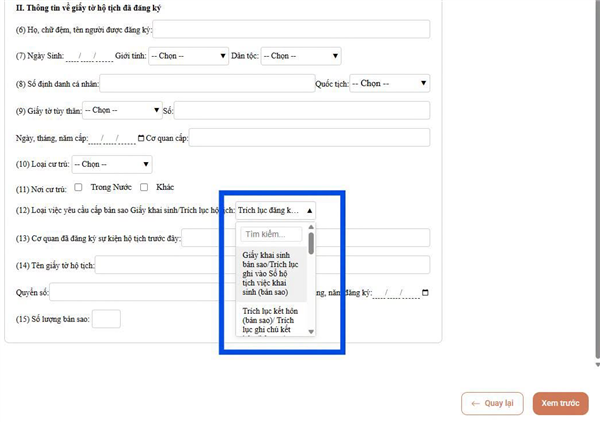Click the năm đăng ký date field
The image size is (600, 423).
point(396,293)
